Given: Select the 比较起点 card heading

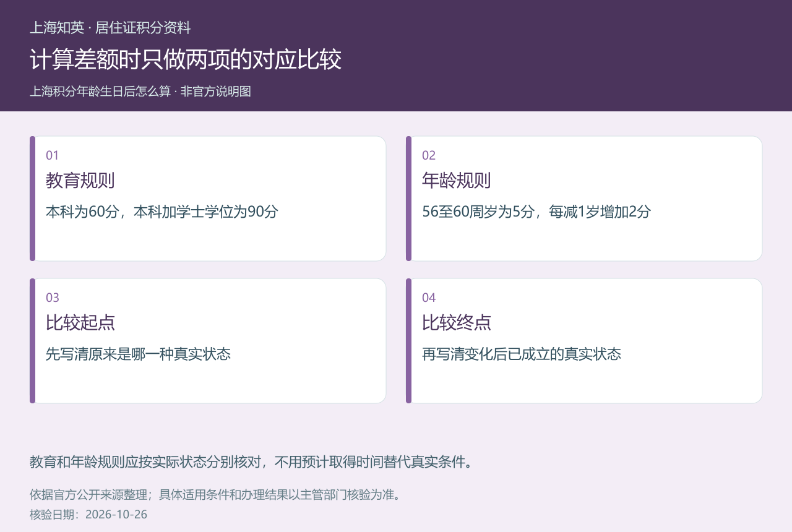Looking at the screenshot, I should pyautogui.click(x=80, y=323).
